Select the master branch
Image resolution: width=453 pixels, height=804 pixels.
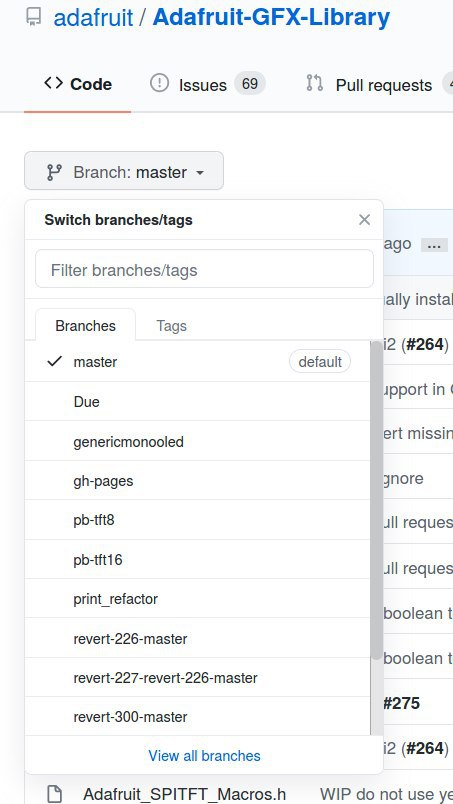coord(197,361)
